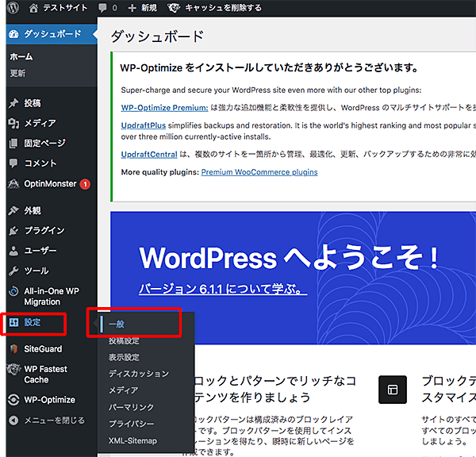Open SiteGuard menu label
The height and width of the screenshot is (457, 476).
pos(43,349)
